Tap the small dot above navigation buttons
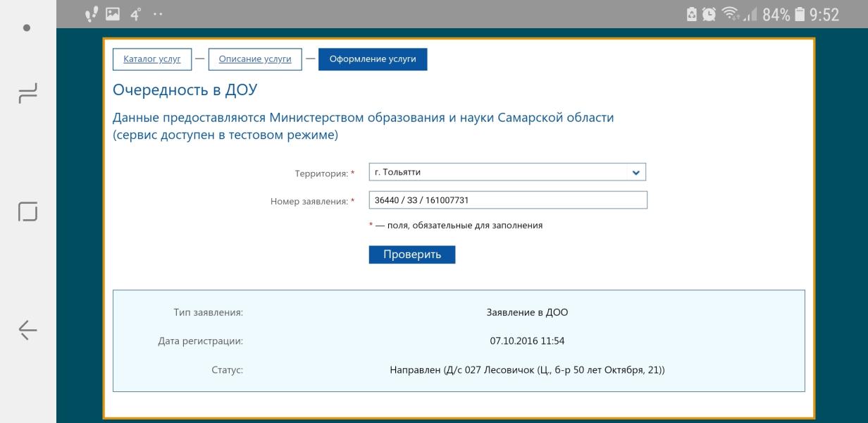 point(27,28)
